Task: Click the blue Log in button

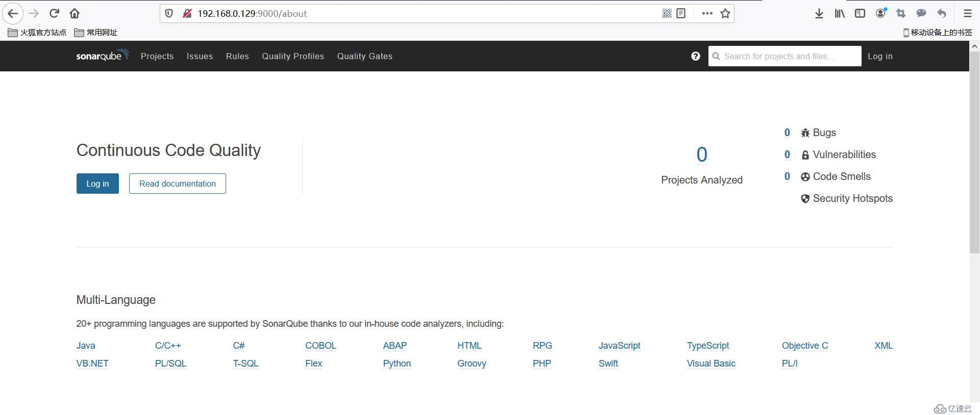Action: [97, 184]
